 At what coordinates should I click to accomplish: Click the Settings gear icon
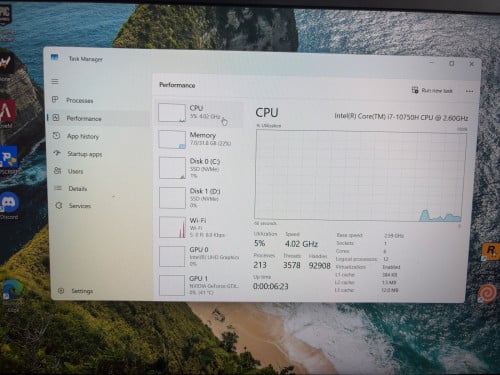61,291
